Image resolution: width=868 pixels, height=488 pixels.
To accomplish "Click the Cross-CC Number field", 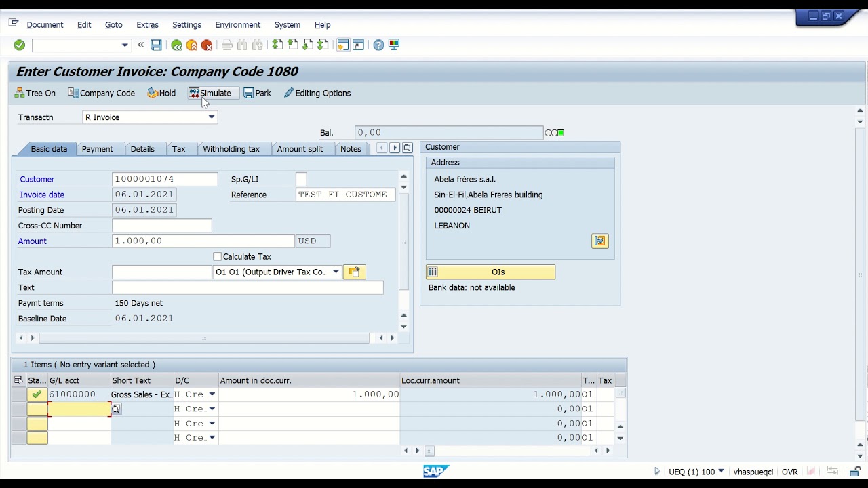I will pyautogui.click(x=161, y=225).
